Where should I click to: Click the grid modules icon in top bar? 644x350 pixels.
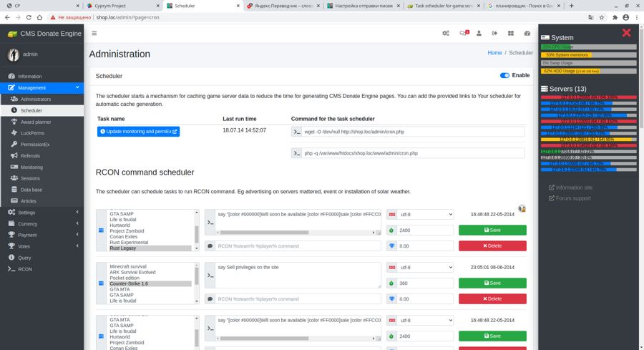point(511,33)
